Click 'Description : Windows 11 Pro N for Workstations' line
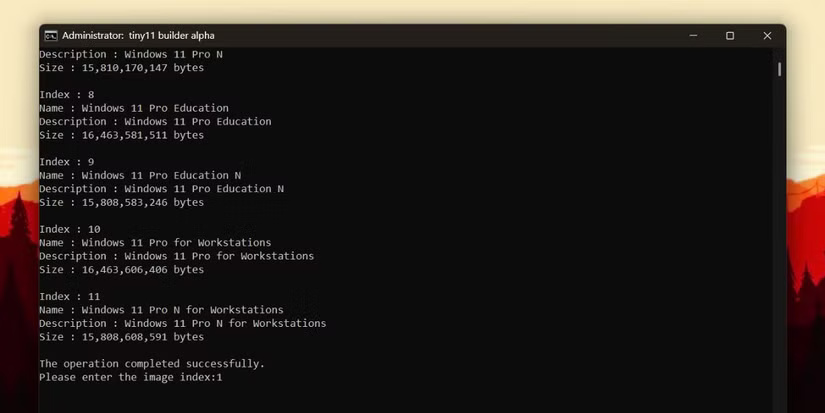Viewport: 825px width, 413px height. pyautogui.click(x=183, y=324)
